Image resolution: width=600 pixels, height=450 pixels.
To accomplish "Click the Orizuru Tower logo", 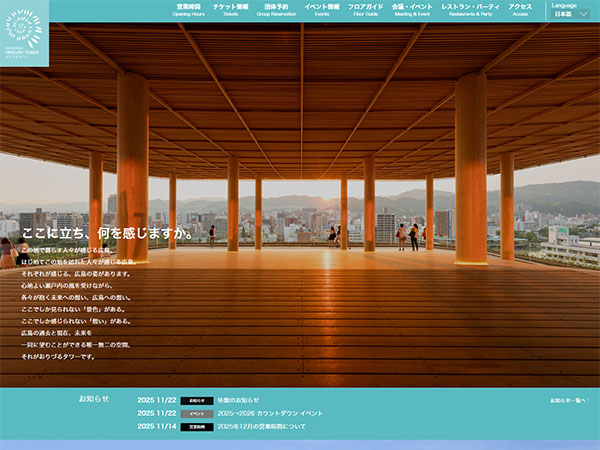I will pyautogui.click(x=24, y=32).
